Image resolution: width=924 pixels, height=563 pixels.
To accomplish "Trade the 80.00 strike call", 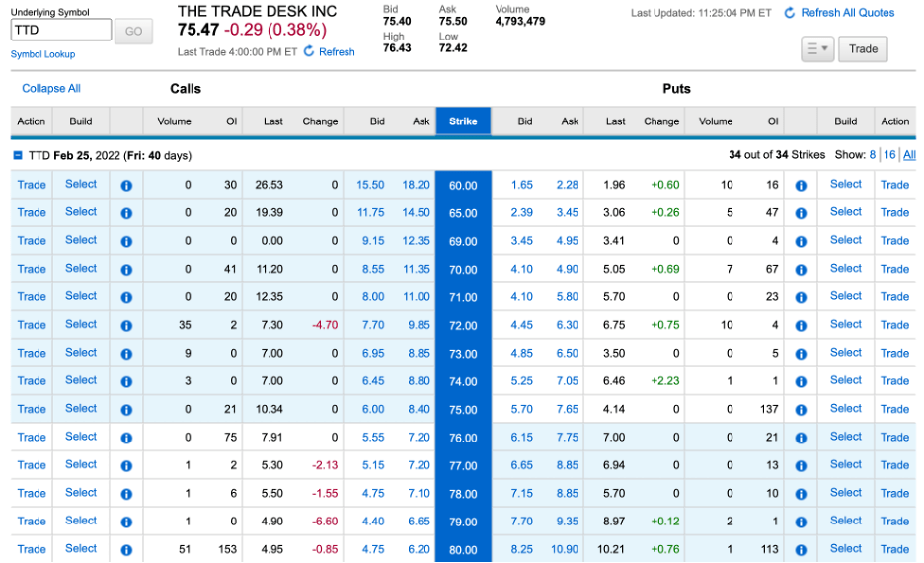I will coord(32,549).
